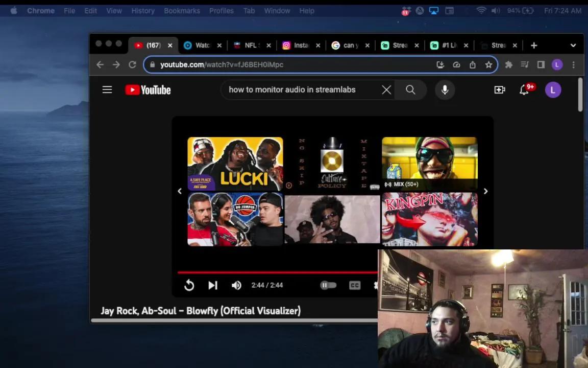Open the No Jumper podcast thumbnail
Image resolution: width=588 pixels, height=368 pixels.
coord(235,219)
